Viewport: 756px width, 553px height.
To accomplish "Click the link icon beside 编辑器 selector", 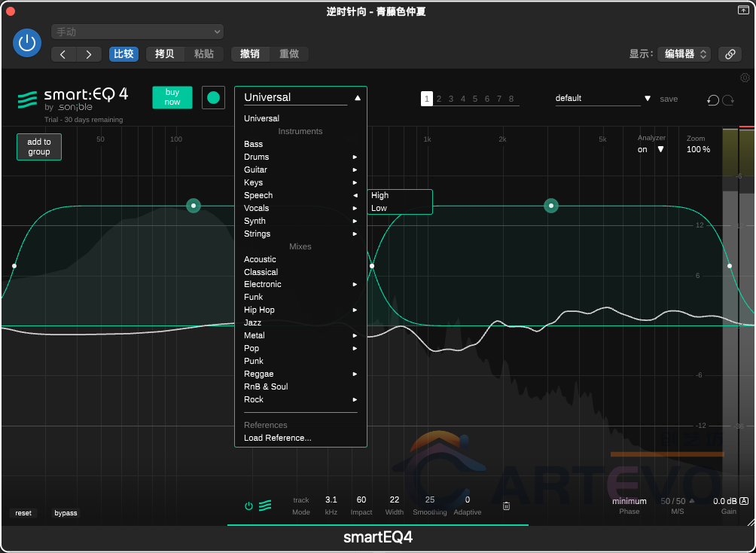I will (729, 53).
